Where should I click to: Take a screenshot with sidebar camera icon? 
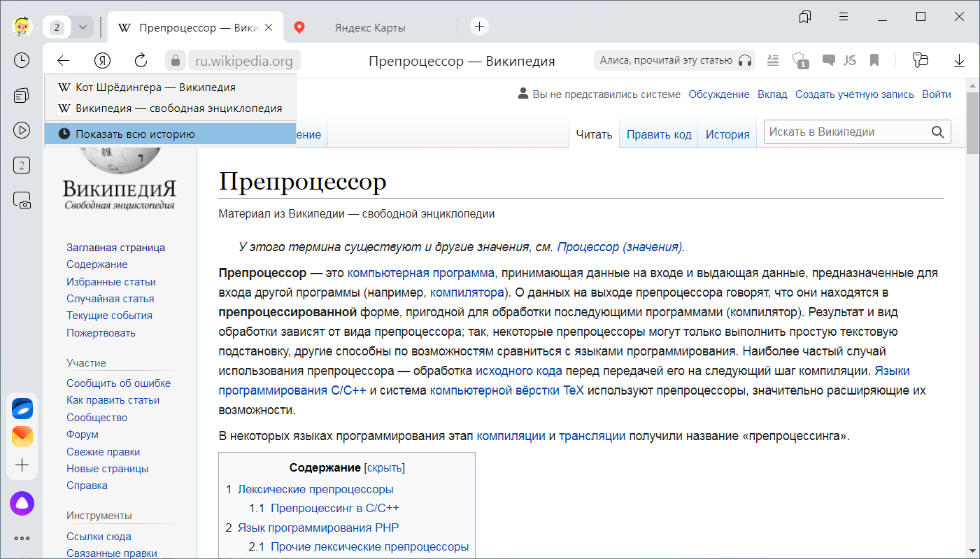22,201
